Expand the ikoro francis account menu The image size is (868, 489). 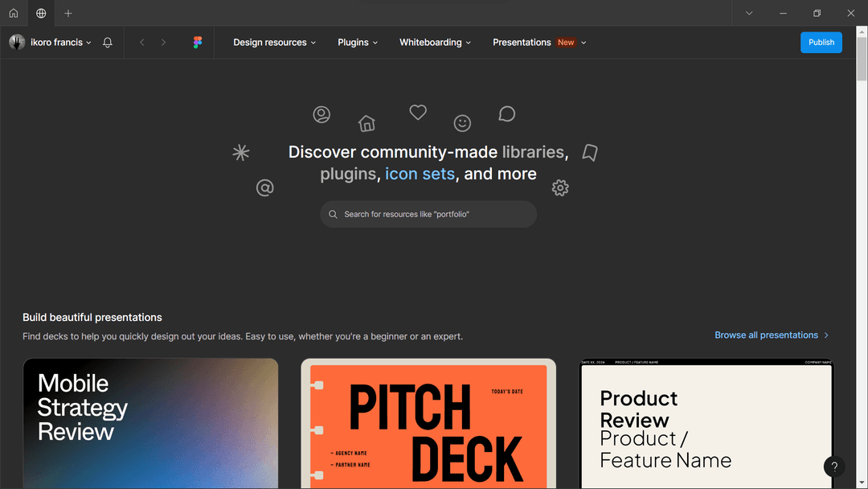pyautogui.click(x=51, y=43)
